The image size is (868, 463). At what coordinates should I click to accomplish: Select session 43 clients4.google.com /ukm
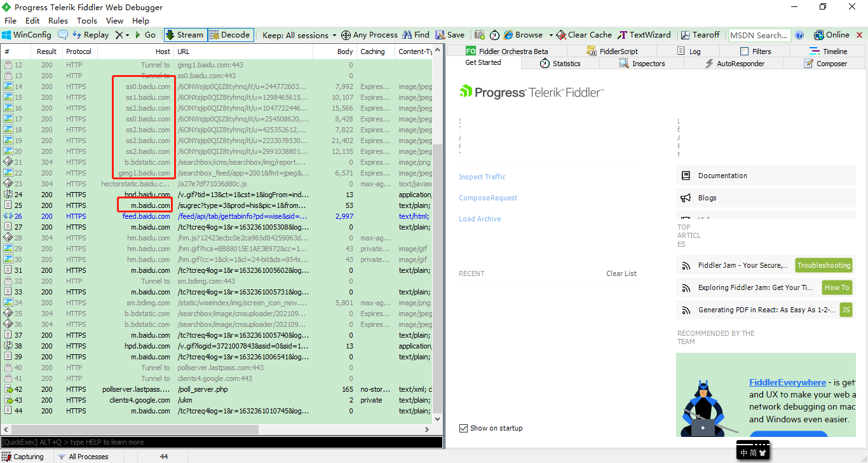pos(216,400)
